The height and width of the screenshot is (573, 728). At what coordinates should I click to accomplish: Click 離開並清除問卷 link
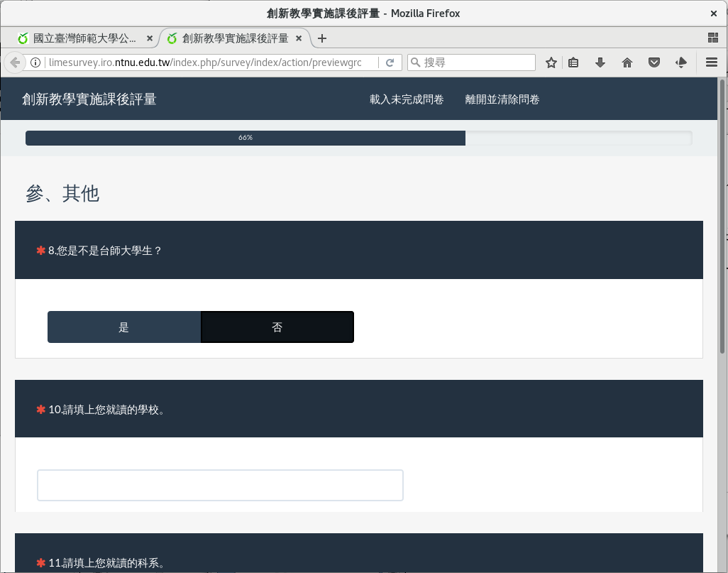point(502,99)
